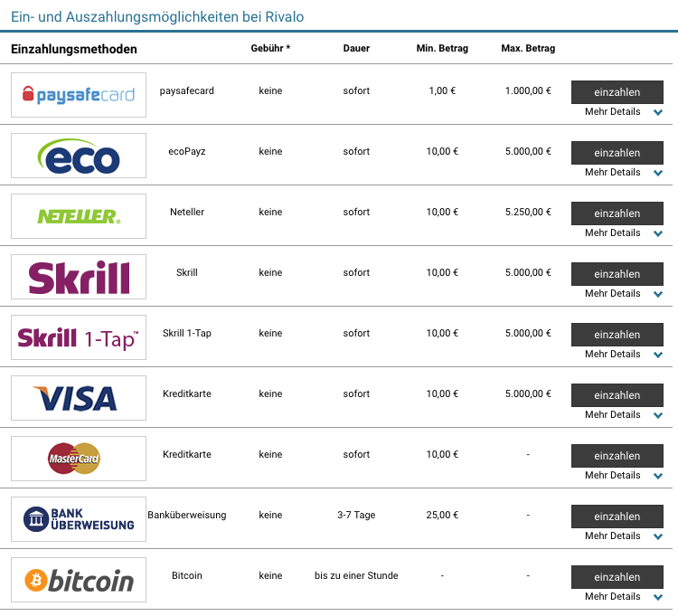Click the Neteller logo
678x616 pixels.
79,216
